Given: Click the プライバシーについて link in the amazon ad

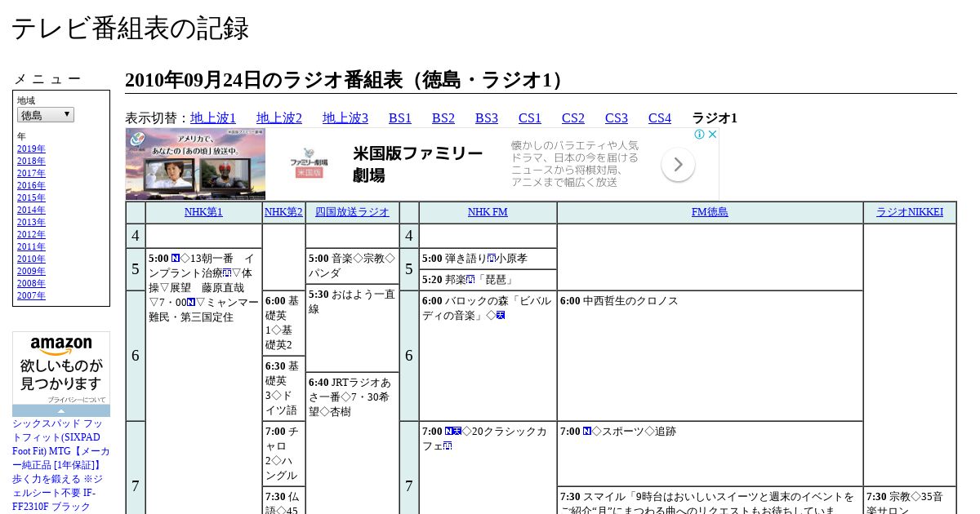Looking at the screenshot, I should [76, 400].
